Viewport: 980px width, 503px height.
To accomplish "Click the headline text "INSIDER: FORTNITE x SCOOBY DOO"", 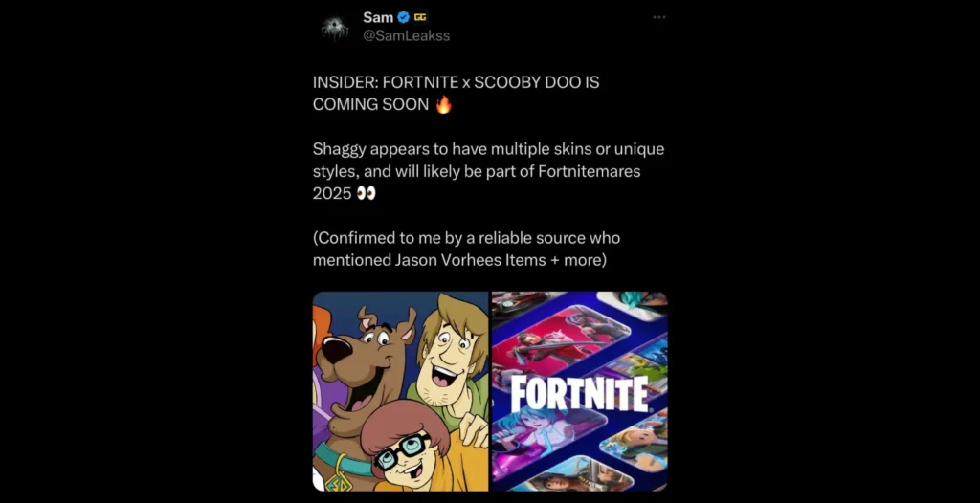I will [x=448, y=82].
